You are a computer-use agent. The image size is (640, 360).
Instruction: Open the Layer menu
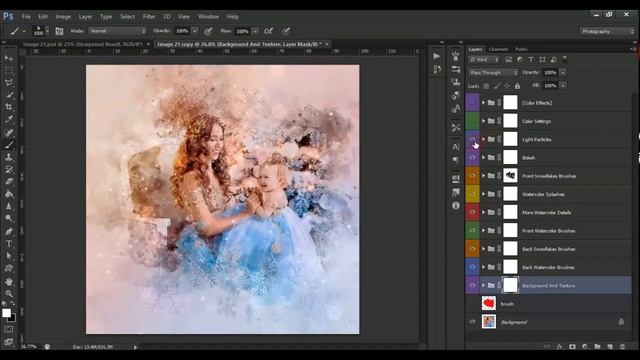85,17
